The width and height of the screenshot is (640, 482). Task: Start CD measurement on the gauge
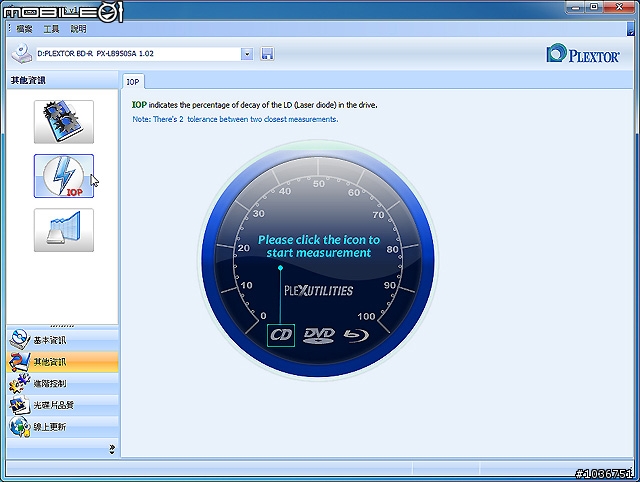281,335
